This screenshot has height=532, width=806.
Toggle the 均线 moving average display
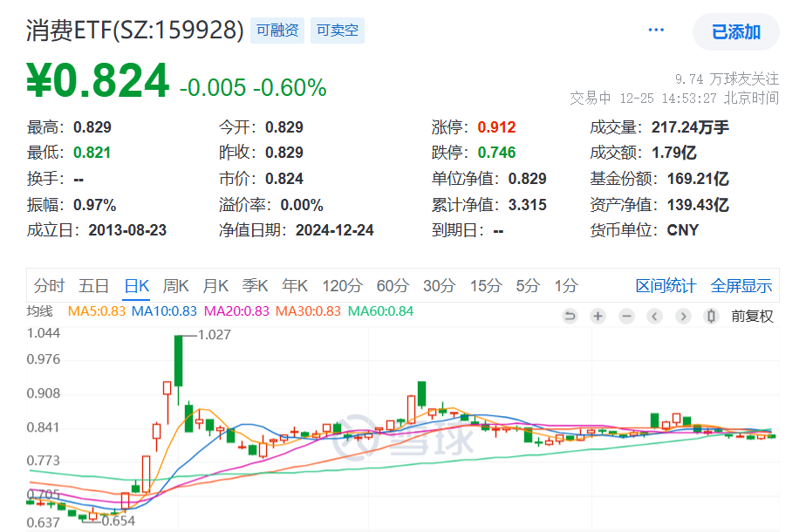[41, 311]
